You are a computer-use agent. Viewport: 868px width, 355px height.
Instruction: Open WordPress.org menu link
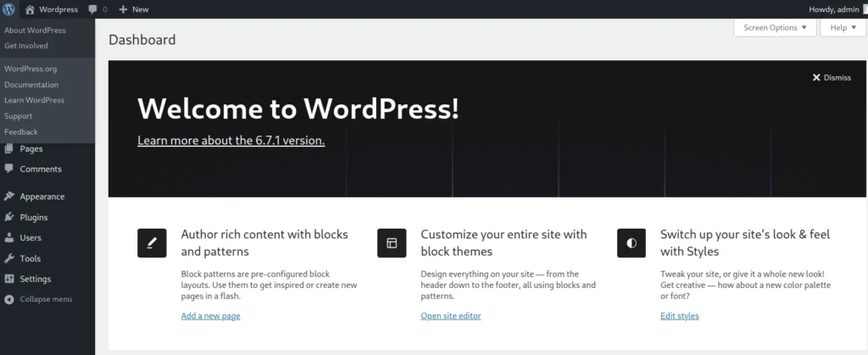point(31,69)
